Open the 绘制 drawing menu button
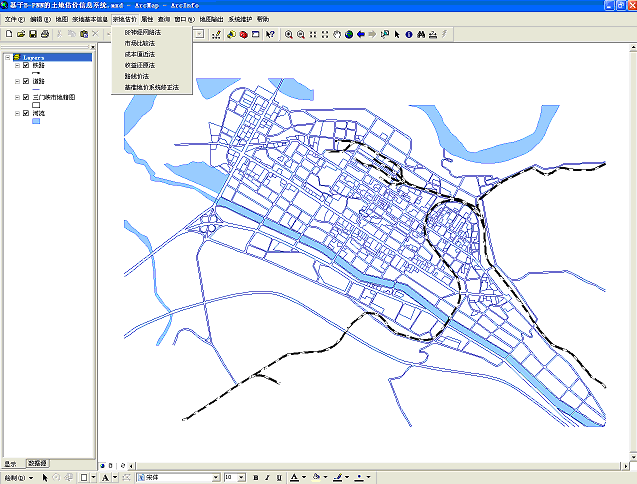Viewport: 637px width, 484px height. tap(16, 478)
